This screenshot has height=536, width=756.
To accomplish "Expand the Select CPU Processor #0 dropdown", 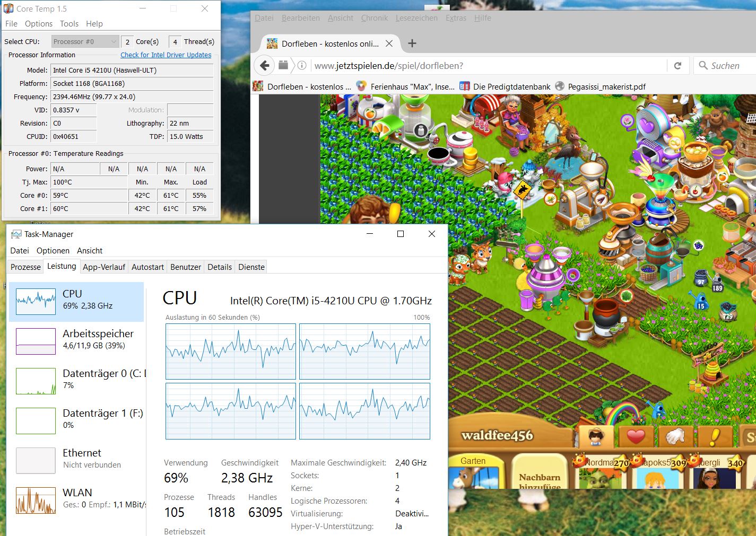I will coord(85,41).
